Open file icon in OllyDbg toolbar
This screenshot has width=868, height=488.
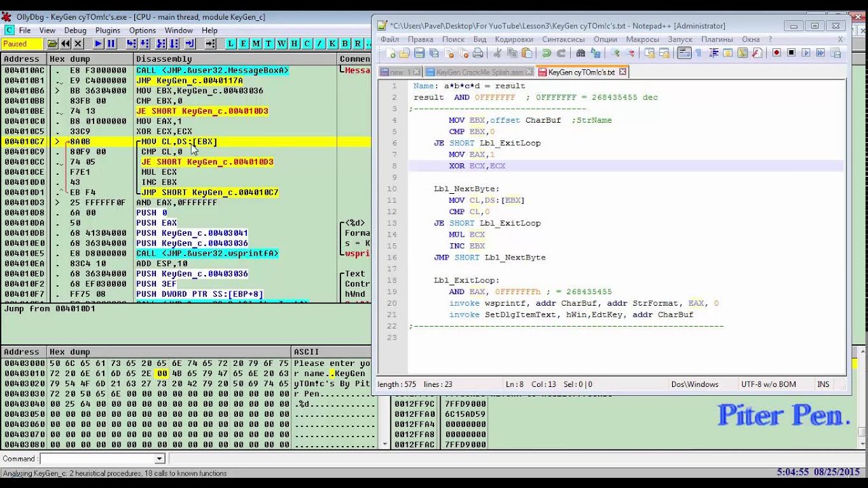coord(53,43)
